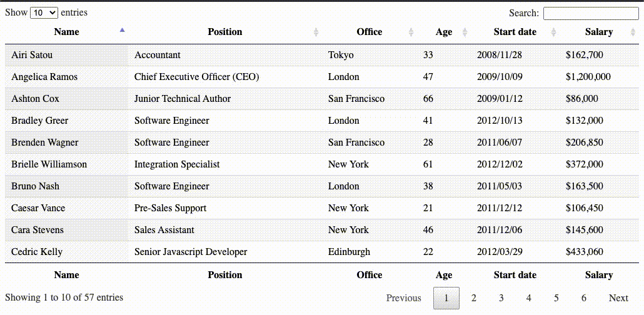Select current page 1 button
The height and width of the screenshot is (315, 644).
[x=446, y=298]
